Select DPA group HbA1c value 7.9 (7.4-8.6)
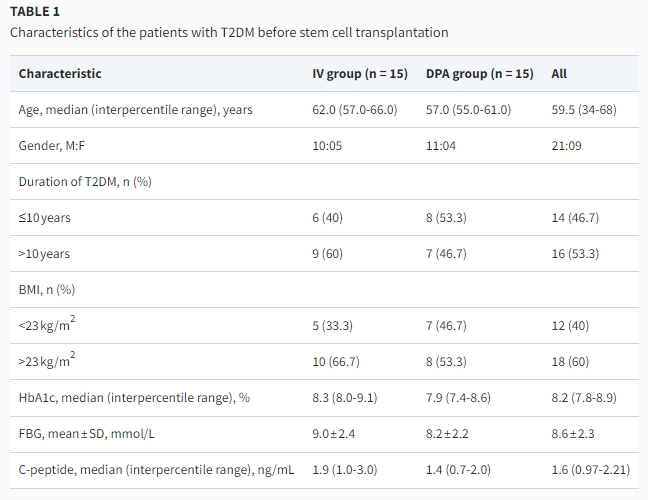The height and width of the screenshot is (500, 648). pyautogui.click(x=458, y=397)
